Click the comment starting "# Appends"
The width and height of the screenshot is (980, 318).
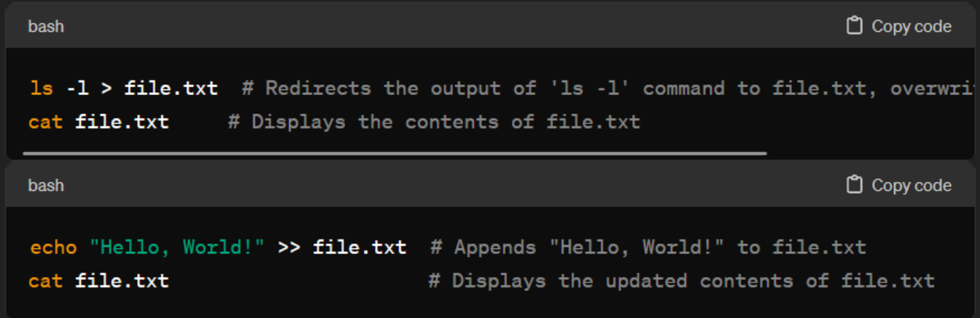(x=648, y=248)
